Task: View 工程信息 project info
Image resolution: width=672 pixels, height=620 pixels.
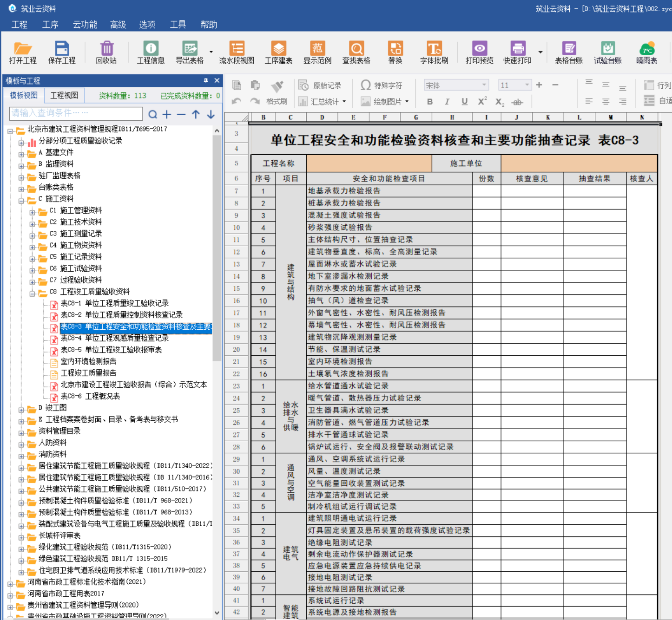Action: (151, 52)
